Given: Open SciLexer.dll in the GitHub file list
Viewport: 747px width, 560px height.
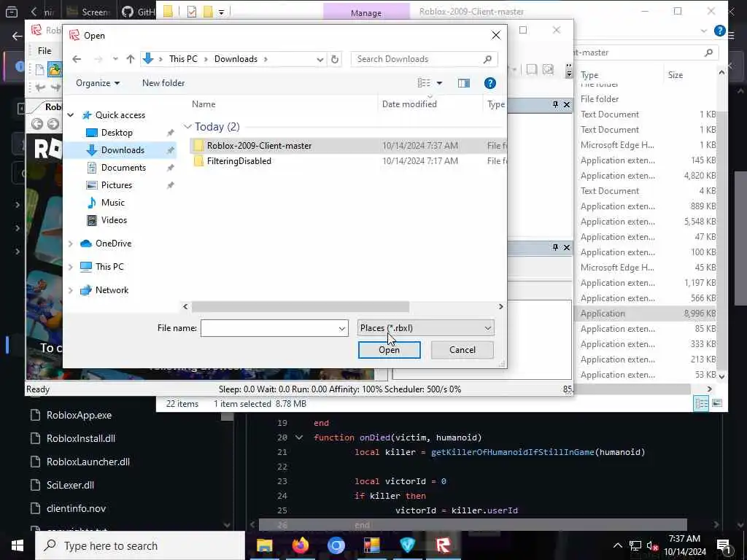Looking at the screenshot, I should (x=70, y=485).
